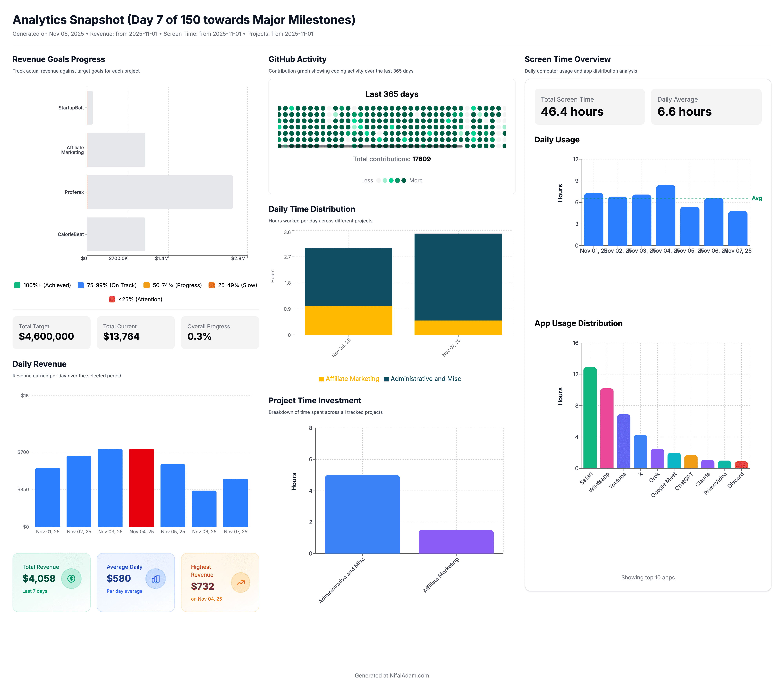The height and width of the screenshot is (692, 784).
Task: Open the GitHub Activity section
Action: coord(297,59)
